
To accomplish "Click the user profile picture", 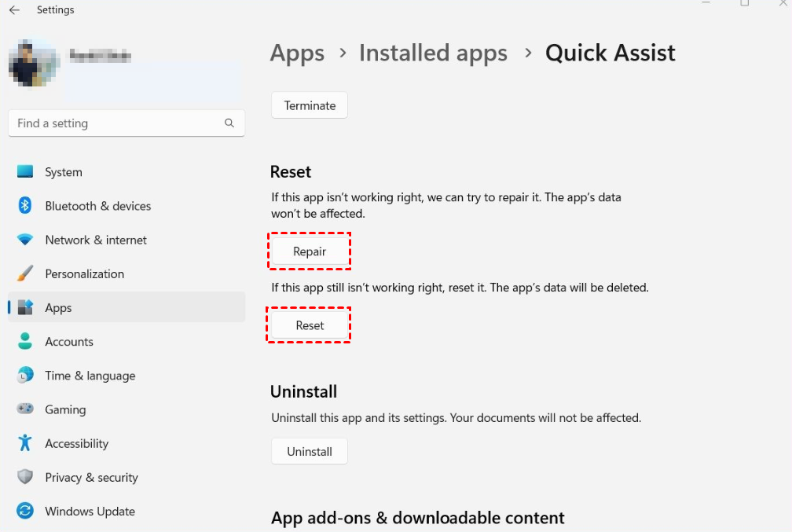I will pos(34,63).
